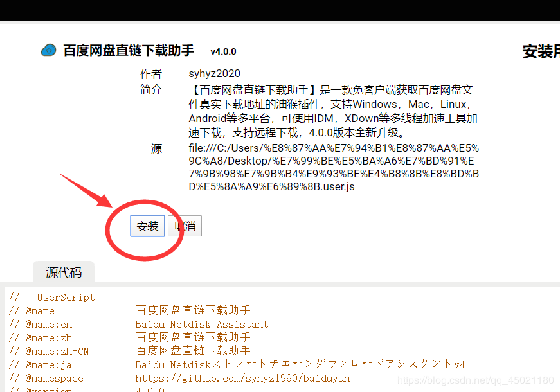Click the @name:ja code line
560x392 pixels.
tap(237, 364)
